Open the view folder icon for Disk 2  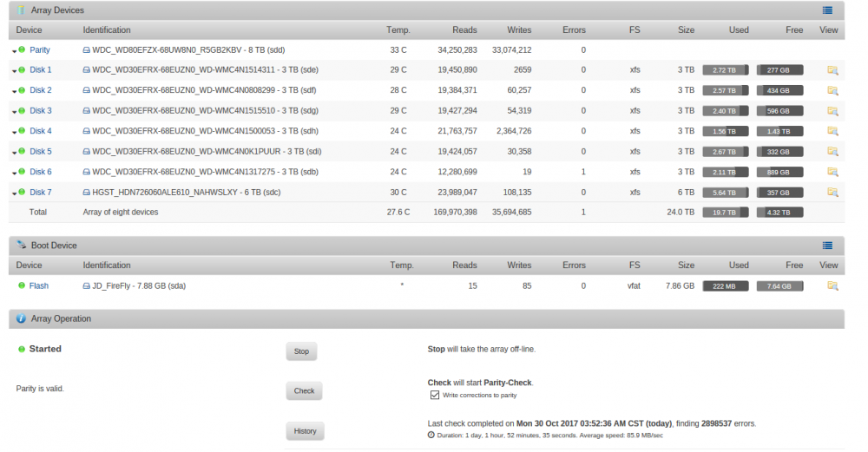tap(832, 91)
